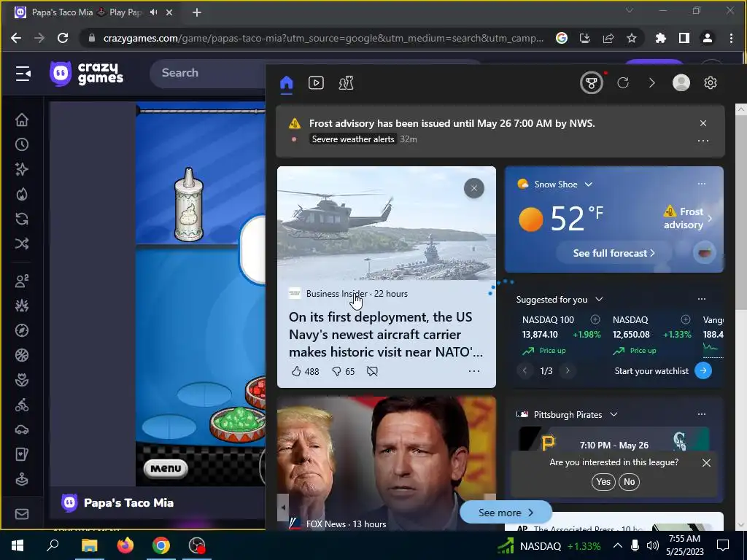
Task: Refresh the widgets feed
Action: [623, 83]
